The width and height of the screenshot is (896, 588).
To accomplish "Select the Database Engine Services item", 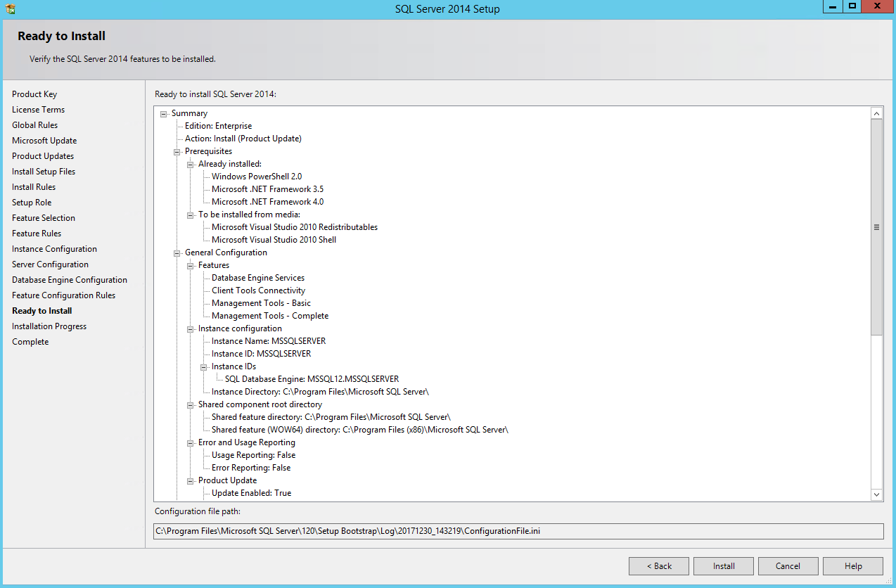I will [x=258, y=278].
